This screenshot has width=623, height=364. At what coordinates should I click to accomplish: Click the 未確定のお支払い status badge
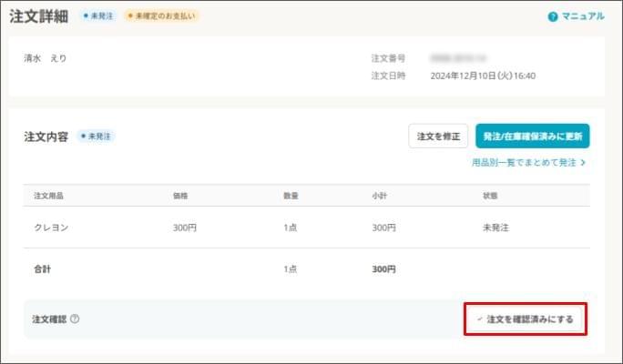160,16
